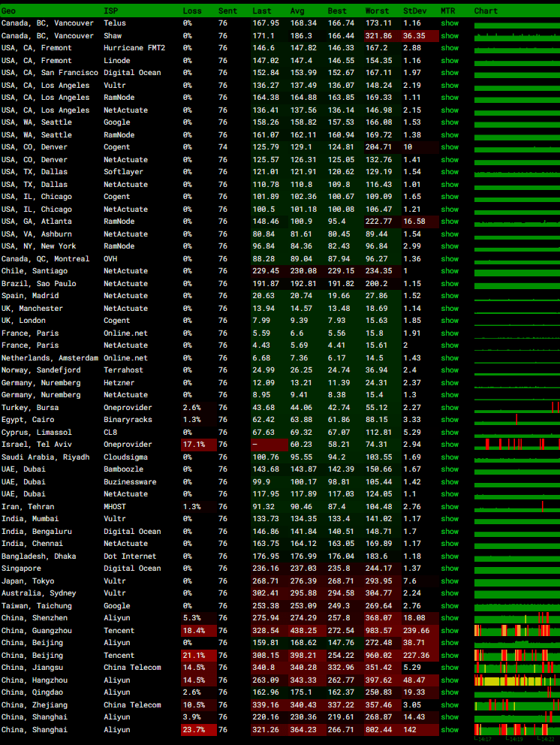Select the 23.7% loss cell in last row
Screen dimensions: 560x745
pyautogui.click(x=199, y=730)
